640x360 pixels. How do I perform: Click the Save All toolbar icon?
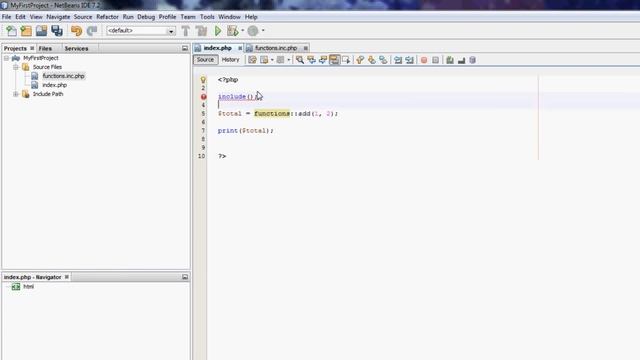57,31
